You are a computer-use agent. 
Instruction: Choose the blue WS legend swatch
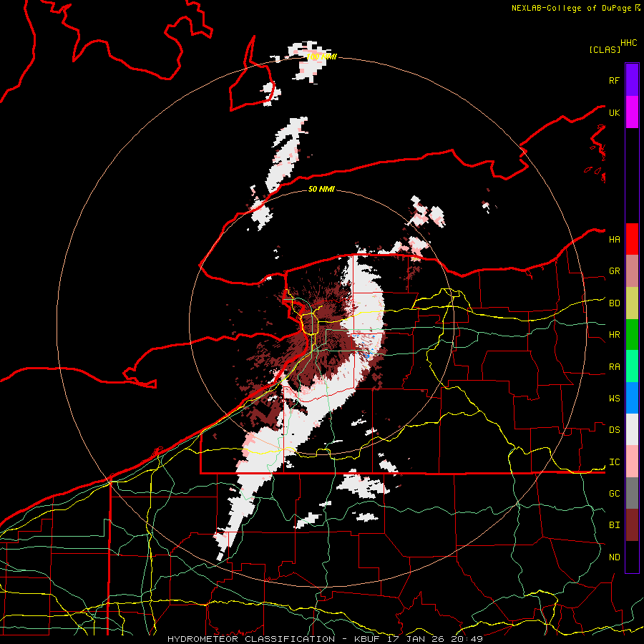(632, 398)
